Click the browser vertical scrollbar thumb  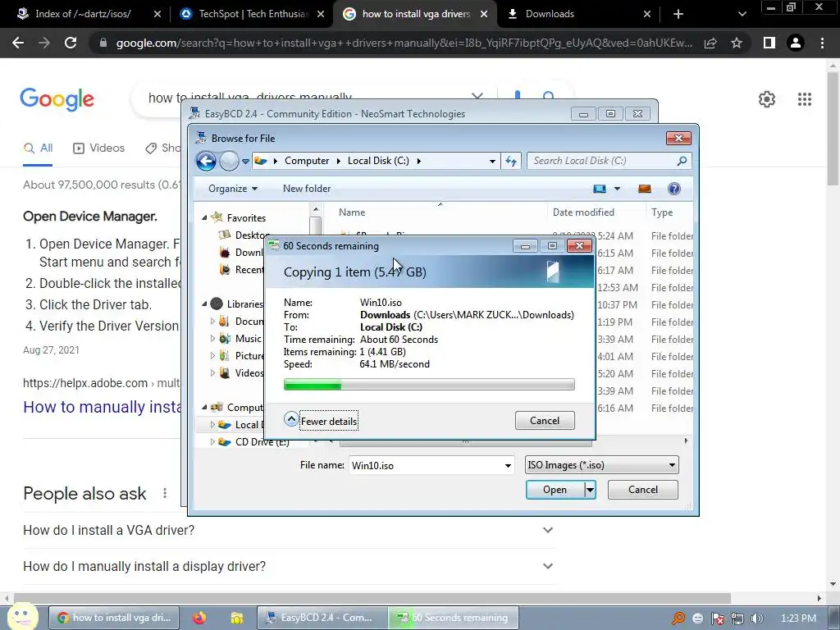click(833, 129)
